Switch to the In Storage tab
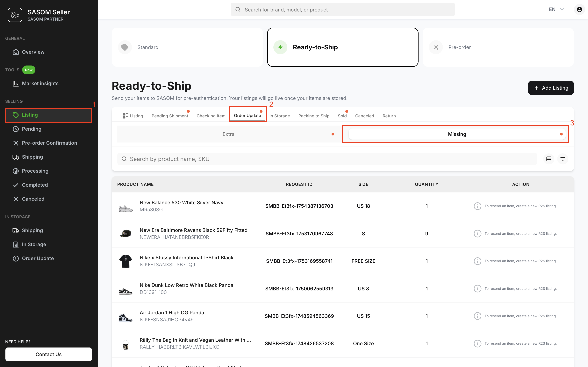 [x=279, y=116]
